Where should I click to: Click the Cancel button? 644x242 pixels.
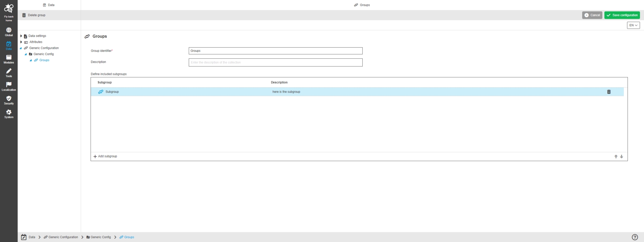click(x=592, y=15)
